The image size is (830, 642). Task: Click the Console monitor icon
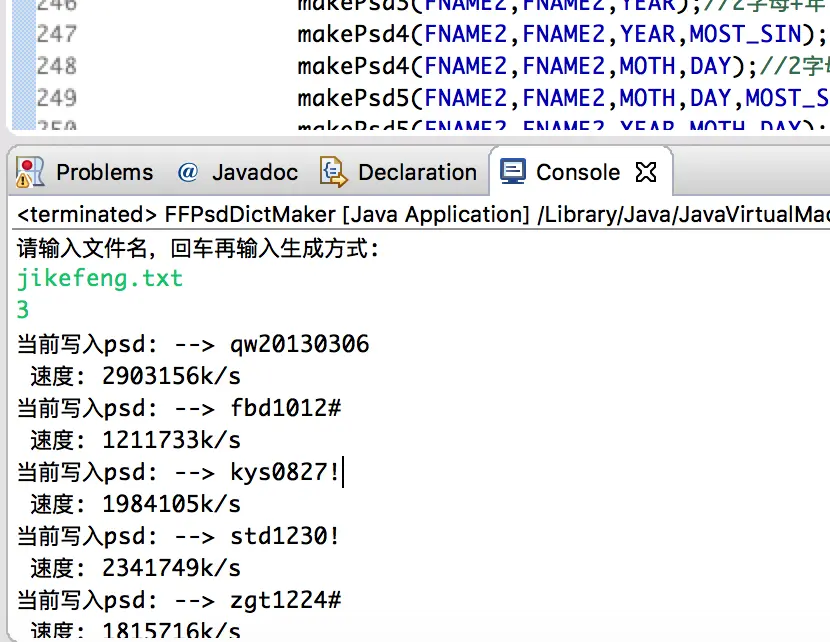[x=513, y=171]
